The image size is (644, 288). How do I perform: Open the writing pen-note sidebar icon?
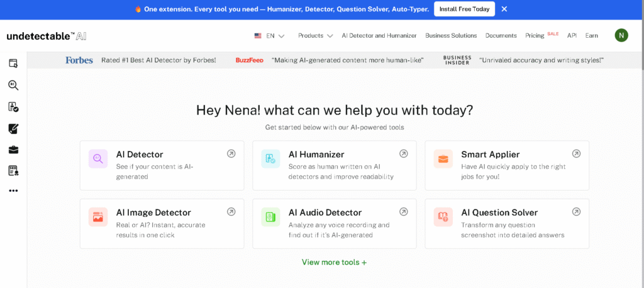coord(14,128)
